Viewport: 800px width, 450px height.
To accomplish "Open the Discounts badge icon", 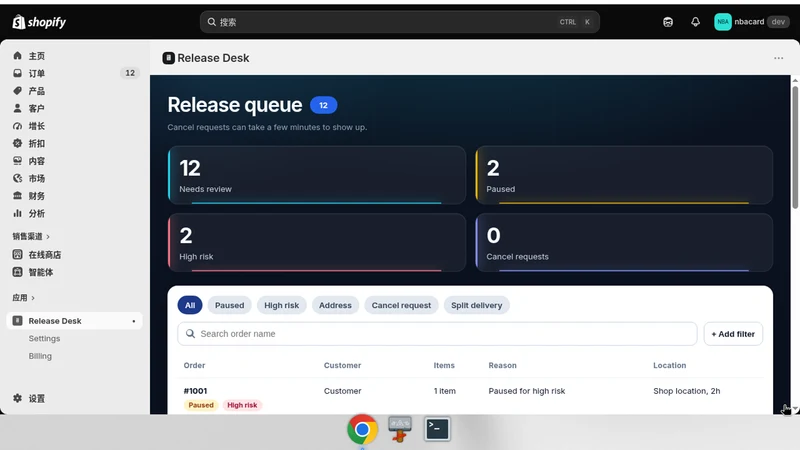I will point(17,143).
